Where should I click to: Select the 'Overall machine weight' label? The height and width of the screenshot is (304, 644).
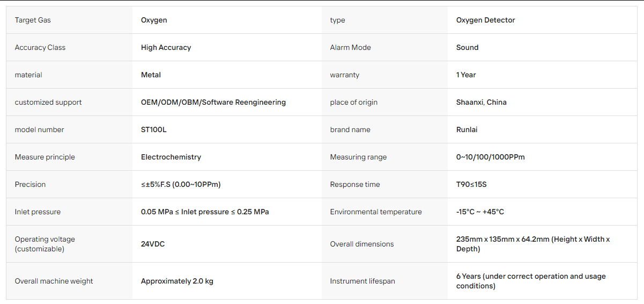54,281
